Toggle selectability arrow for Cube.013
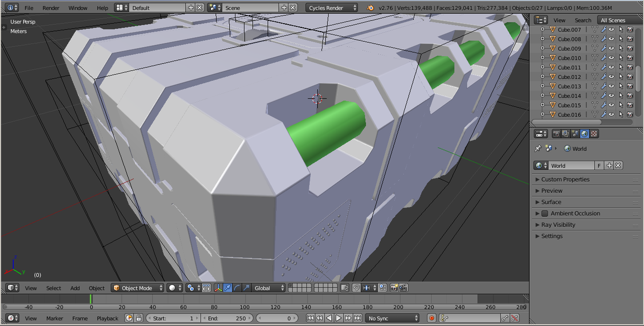Screen dimensions: 644x326 click(x=621, y=86)
